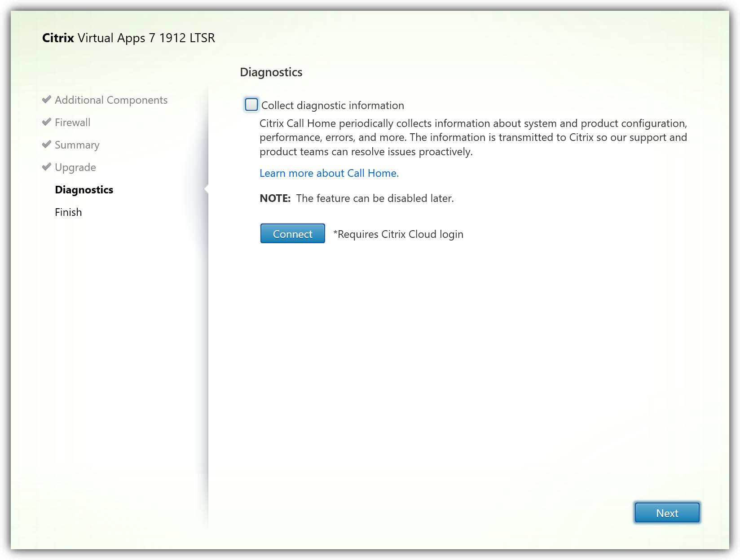Click Next to continue the installer
Viewport: 740px width, 560px height.
pyautogui.click(x=667, y=513)
